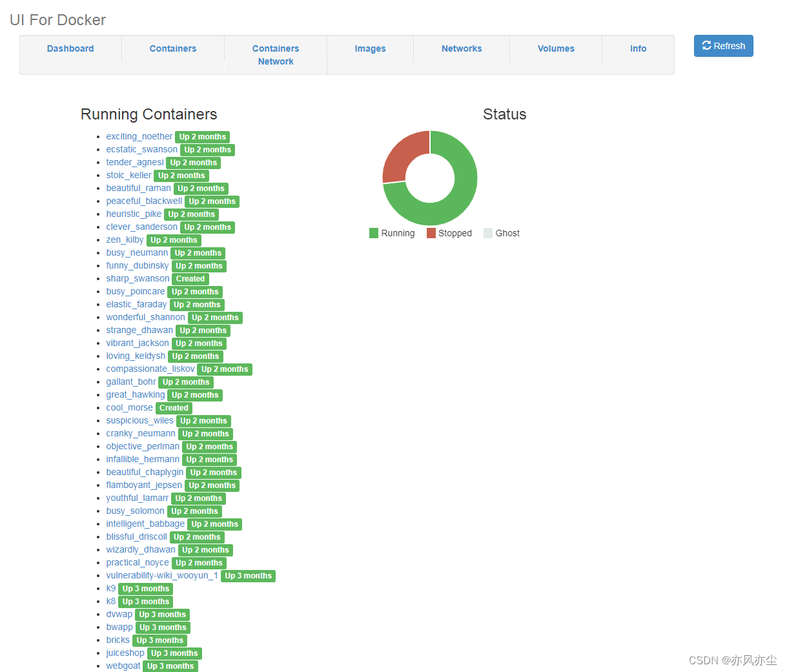Click the bricks container link

[x=118, y=640]
